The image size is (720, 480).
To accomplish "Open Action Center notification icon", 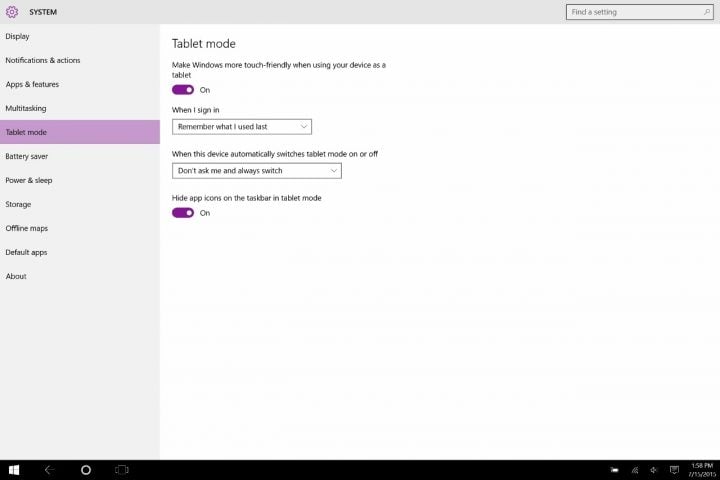I will pyautogui.click(x=674, y=470).
